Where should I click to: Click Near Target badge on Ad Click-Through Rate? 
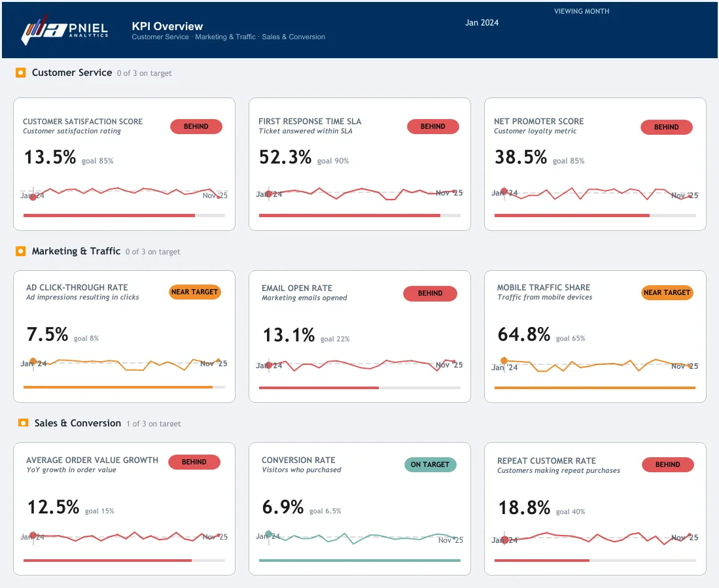[x=195, y=292]
